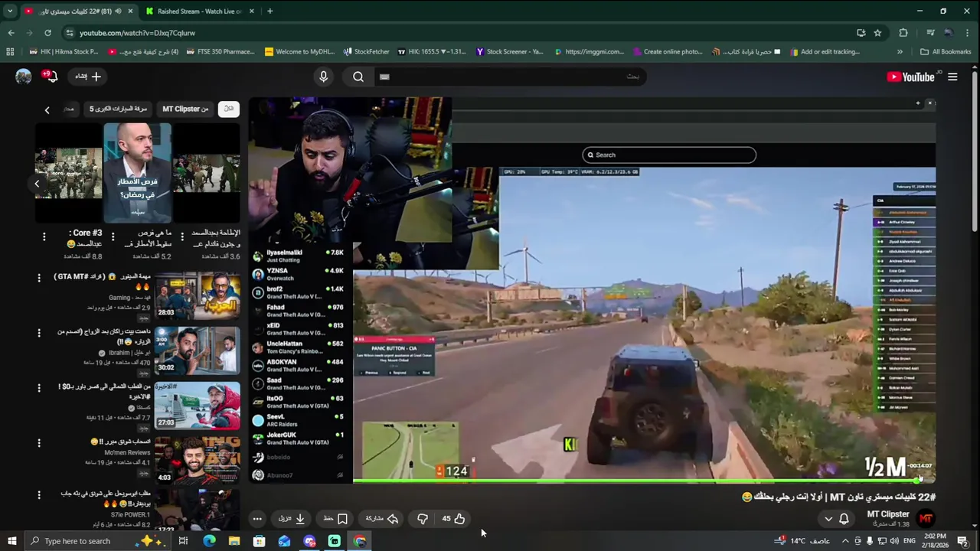
Task: Open the 'All Bookmarks' folder
Action: tap(946, 52)
